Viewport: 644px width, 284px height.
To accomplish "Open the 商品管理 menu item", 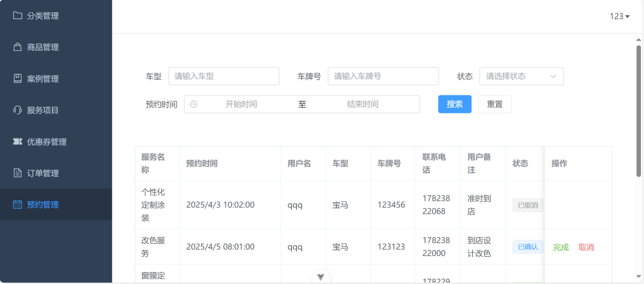I will [56, 47].
